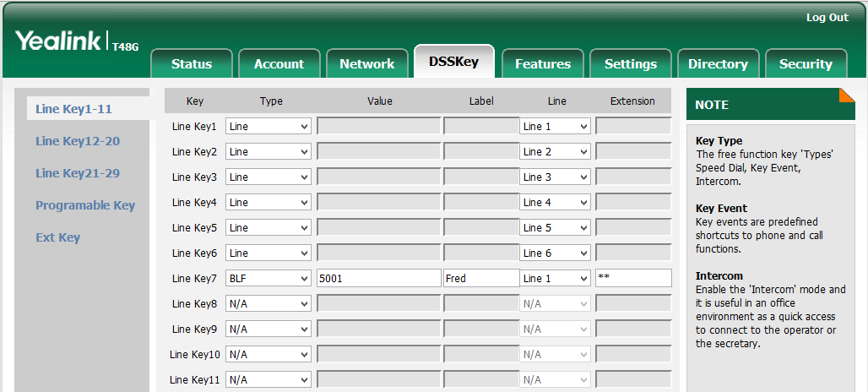Open BLF Type dropdown for Line Key7
868x392 pixels.
tap(269, 279)
